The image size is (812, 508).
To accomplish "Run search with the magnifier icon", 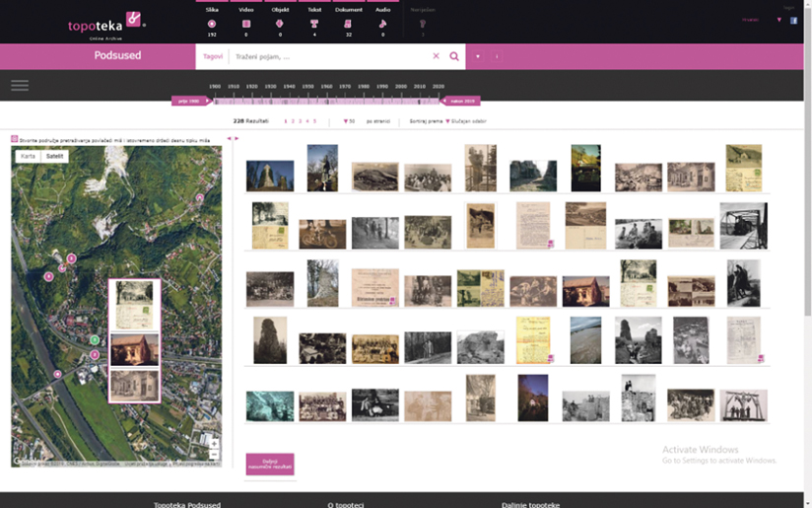I will point(454,56).
